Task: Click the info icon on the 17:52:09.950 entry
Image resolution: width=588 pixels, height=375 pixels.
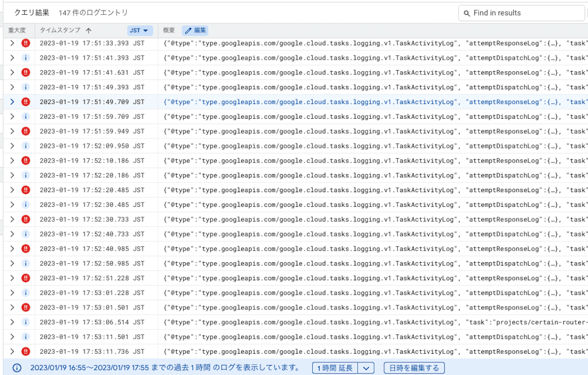Action: (x=26, y=146)
